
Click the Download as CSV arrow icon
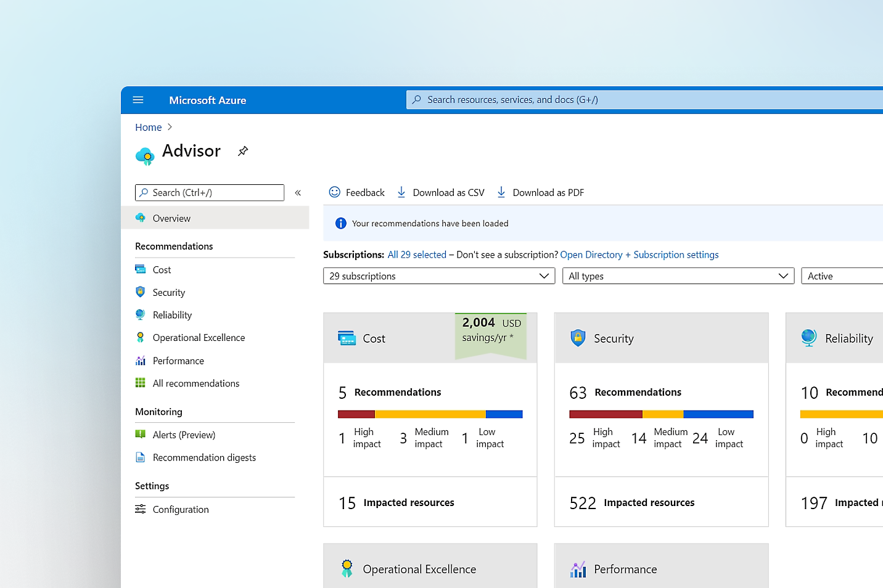tap(401, 192)
